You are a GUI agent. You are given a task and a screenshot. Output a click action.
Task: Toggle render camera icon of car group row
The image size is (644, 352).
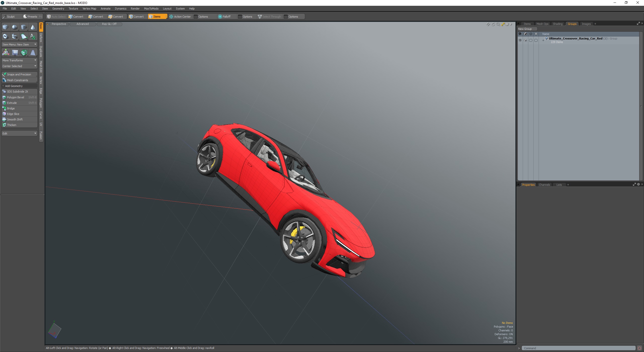(x=525, y=40)
